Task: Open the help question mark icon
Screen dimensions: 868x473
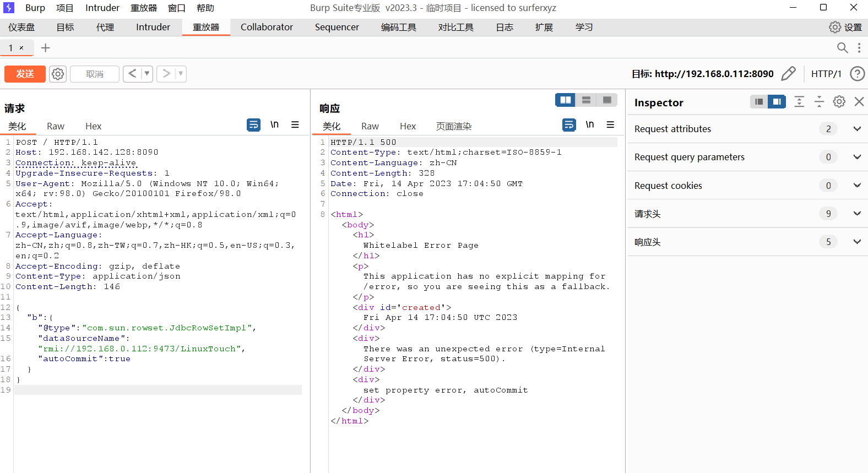Action: click(x=857, y=73)
